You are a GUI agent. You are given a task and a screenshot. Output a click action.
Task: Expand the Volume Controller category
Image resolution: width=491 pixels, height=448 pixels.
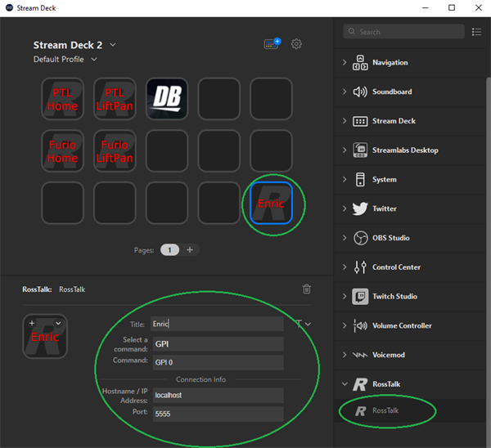345,325
